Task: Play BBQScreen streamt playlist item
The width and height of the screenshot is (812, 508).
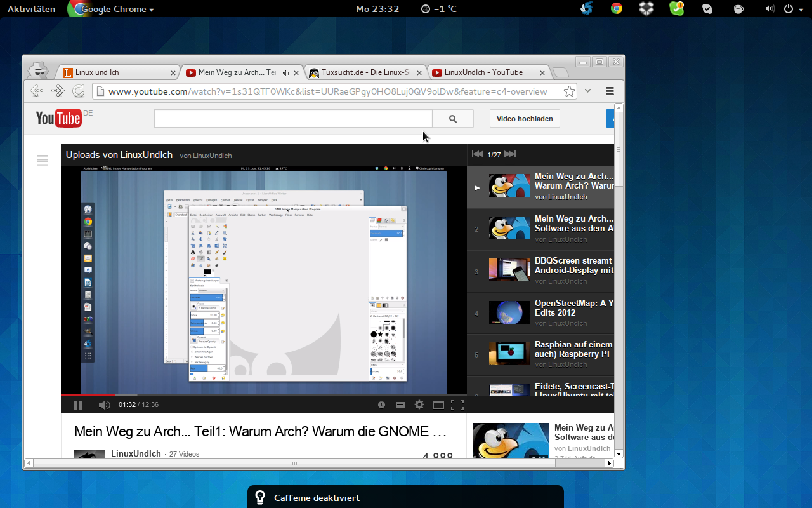Action: click(540, 271)
